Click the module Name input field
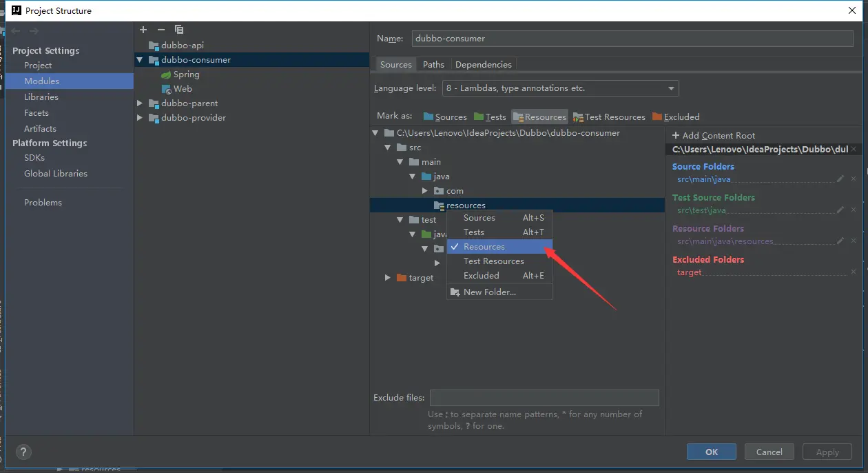This screenshot has height=473, width=868. click(x=632, y=39)
